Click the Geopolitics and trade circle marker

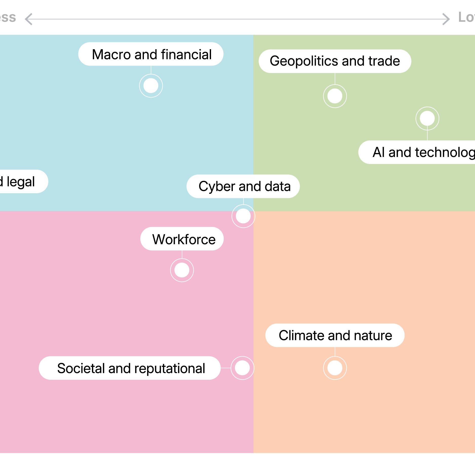pyautogui.click(x=335, y=96)
